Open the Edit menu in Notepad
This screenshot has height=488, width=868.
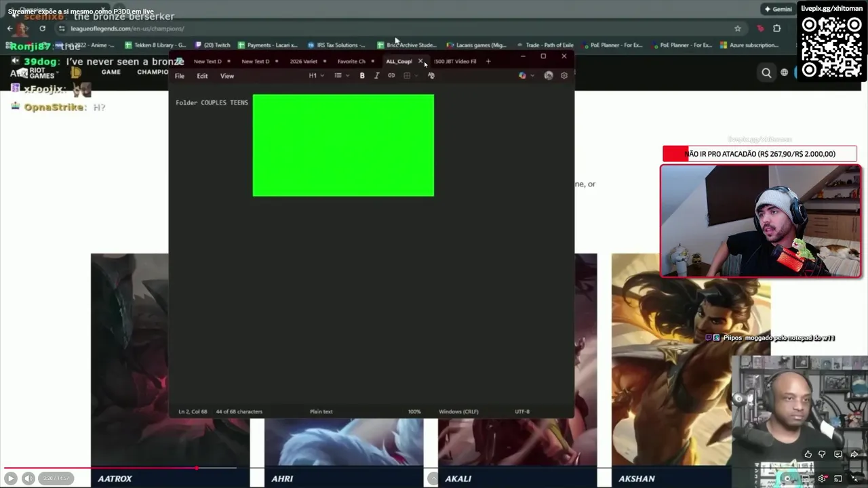tap(202, 76)
